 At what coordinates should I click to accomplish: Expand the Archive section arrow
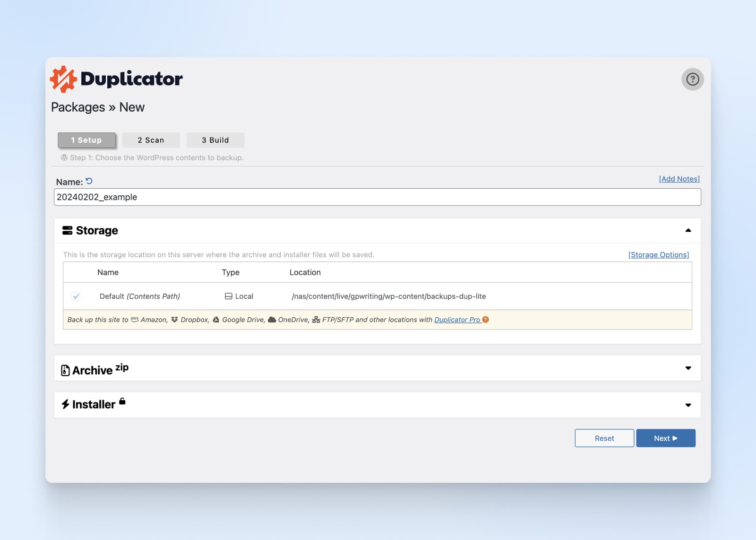pyautogui.click(x=688, y=368)
